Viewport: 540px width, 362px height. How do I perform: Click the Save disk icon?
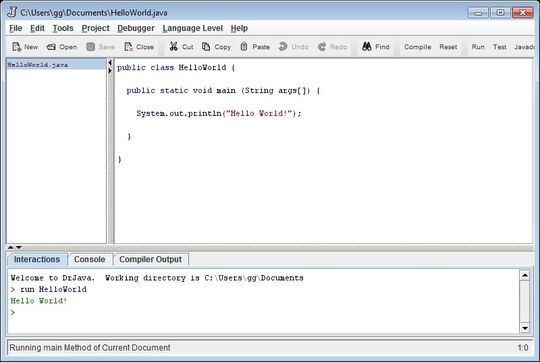point(91,47)
